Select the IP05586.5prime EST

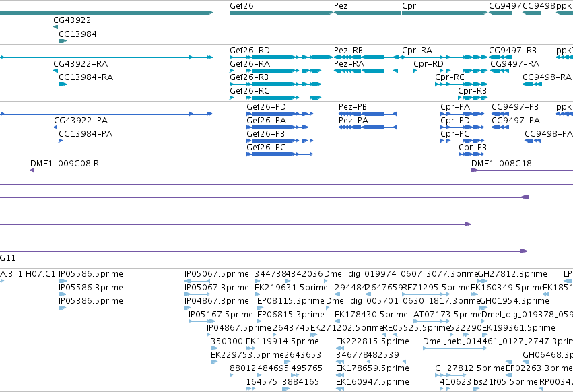pos(62,281)
